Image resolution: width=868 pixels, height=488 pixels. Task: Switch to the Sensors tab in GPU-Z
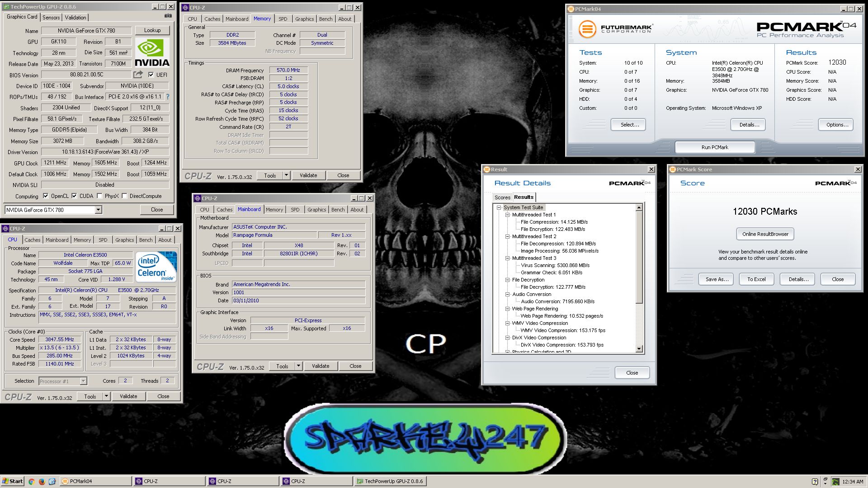click(x=51, y=17)
